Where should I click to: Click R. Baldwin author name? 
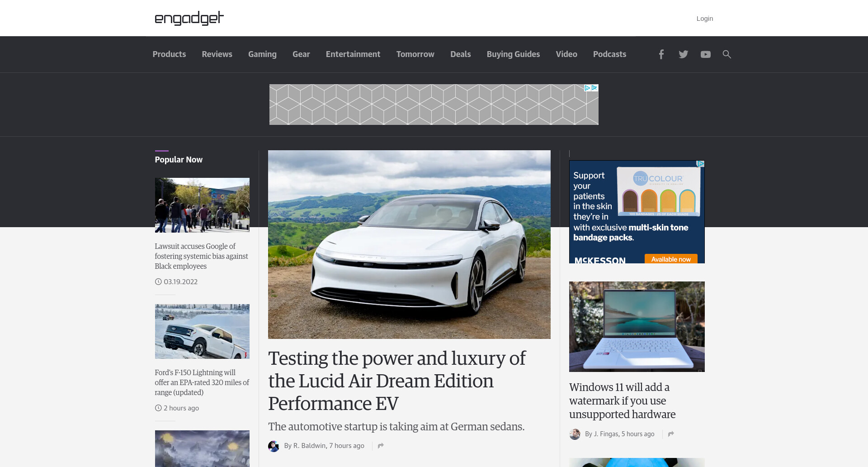click(310, 446)
